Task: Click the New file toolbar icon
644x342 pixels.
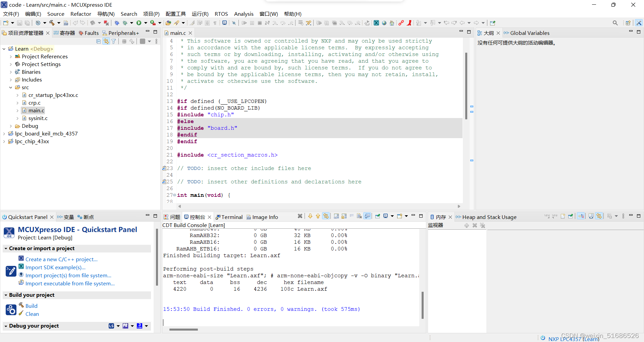Action: pos(6,23)
